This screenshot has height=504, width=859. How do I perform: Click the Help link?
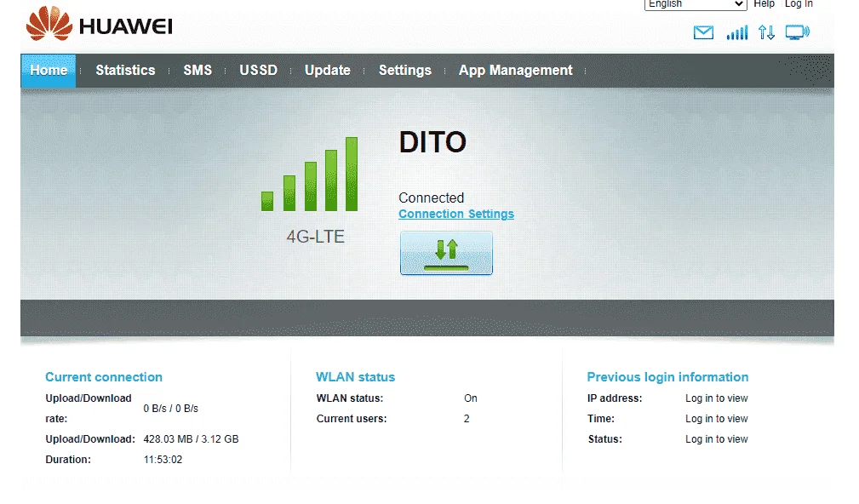[764, 4]
